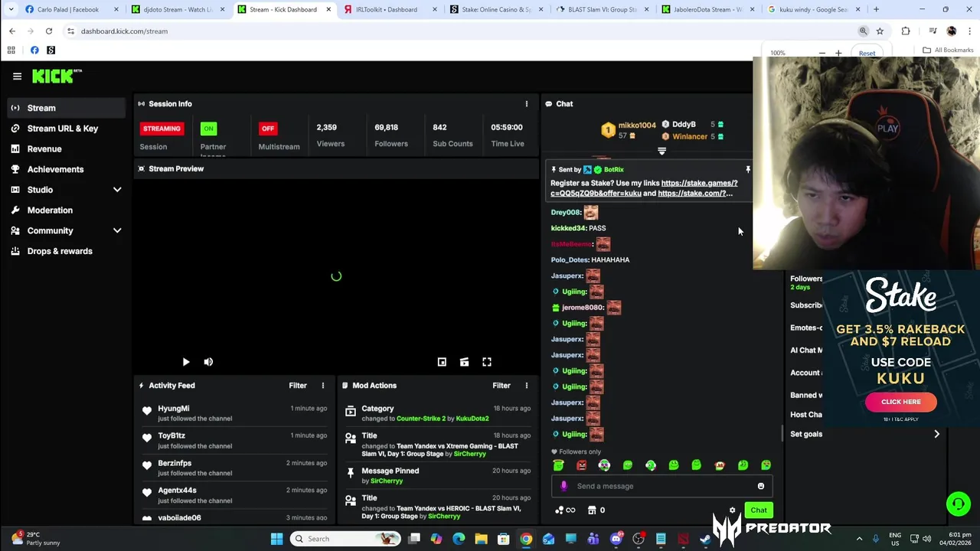Click the green Chat send button
Screen dimensions: 980x551
(759, 510)
